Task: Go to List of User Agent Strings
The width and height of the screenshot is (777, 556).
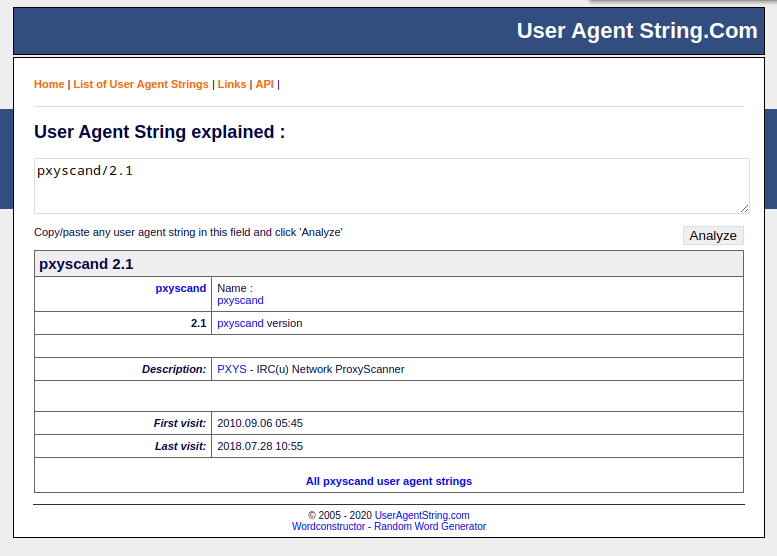Action: click(x=141, y=85)
